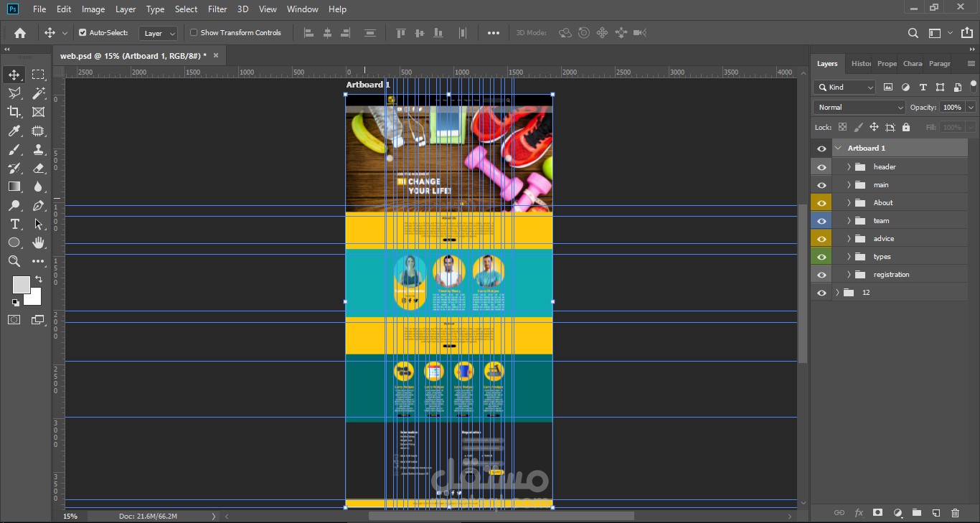This screenshot has height=523, width=980.
Task: Click the foreground color swatch
Action: tap(21, 284)
